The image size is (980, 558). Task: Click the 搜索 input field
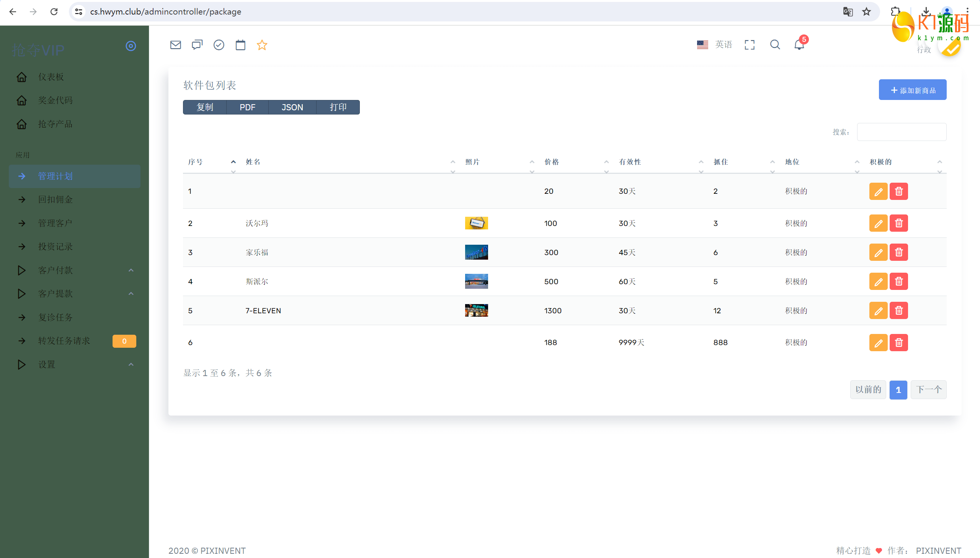click(901, 132)
